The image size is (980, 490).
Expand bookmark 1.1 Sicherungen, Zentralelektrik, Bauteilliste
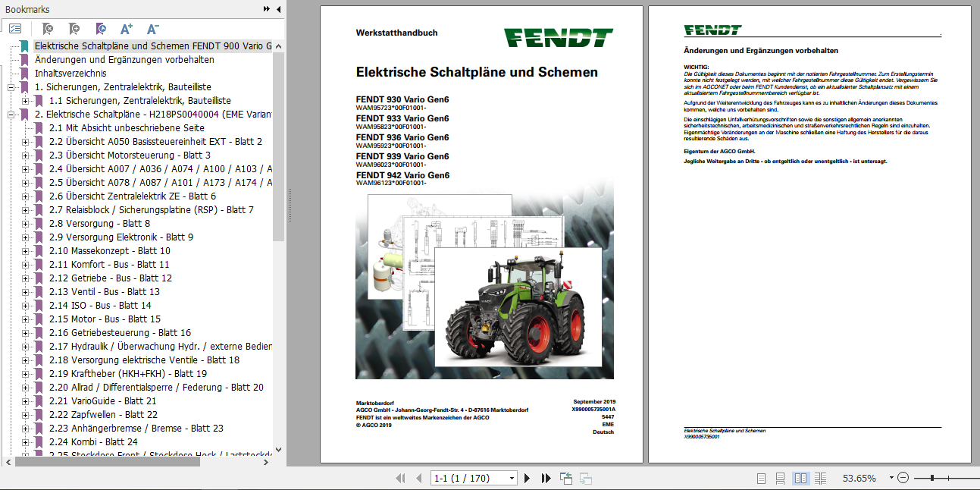click(26, 101)
